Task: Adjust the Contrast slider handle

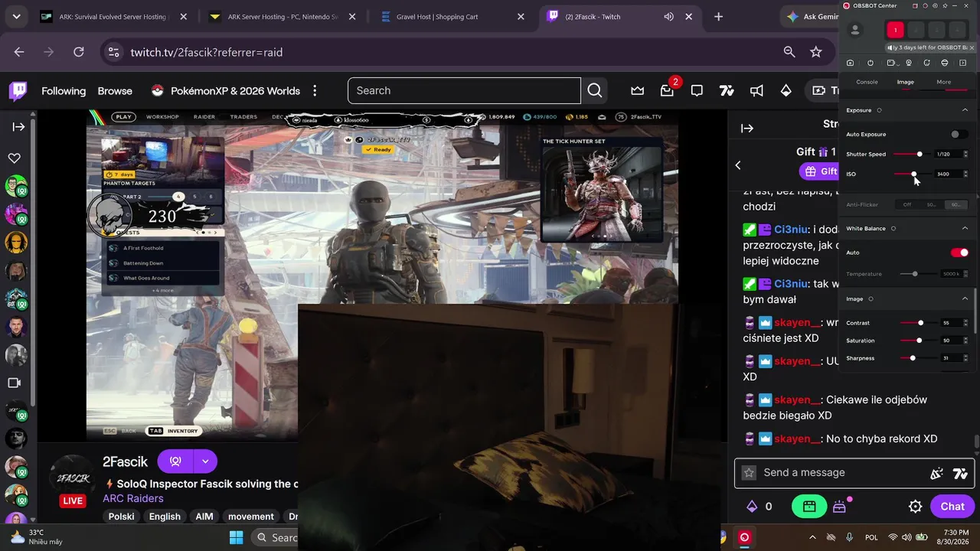Action: coord(920,323)
